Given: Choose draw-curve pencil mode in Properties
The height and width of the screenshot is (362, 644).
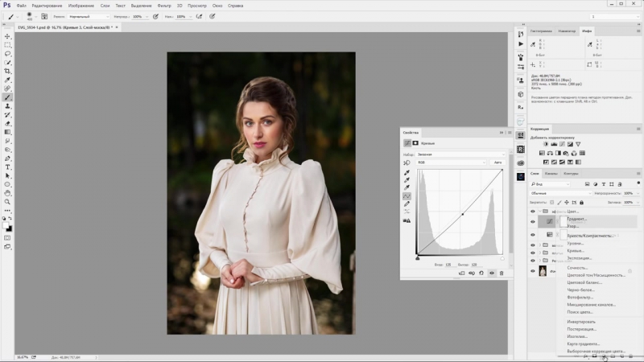Looking at the screenshot, I should click(407, 204).
